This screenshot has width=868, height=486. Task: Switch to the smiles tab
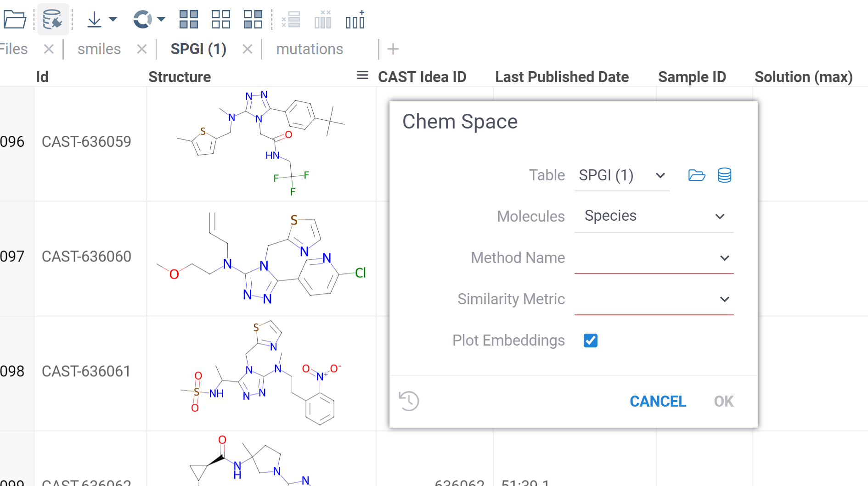click(x=99, y=49)
